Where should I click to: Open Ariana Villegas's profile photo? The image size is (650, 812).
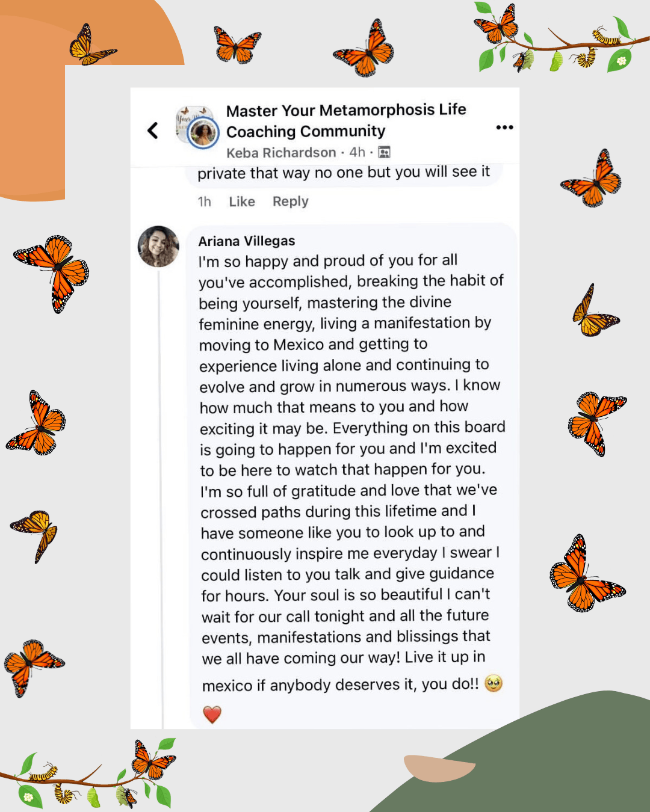click(x=158, y=246)
